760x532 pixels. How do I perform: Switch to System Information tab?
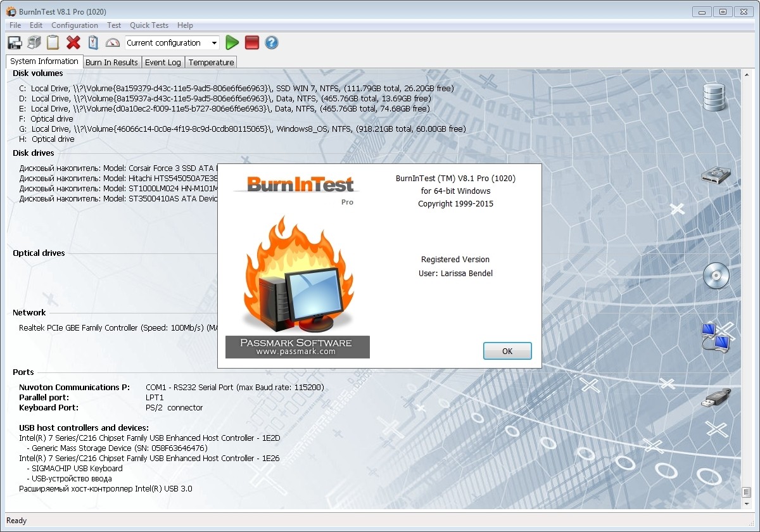pos(44,61)
